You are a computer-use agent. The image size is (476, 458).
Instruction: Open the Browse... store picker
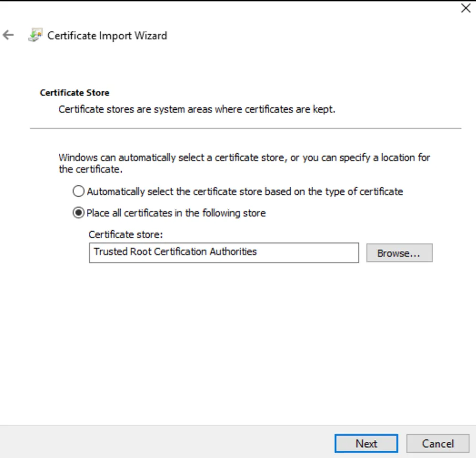(399, 253)
